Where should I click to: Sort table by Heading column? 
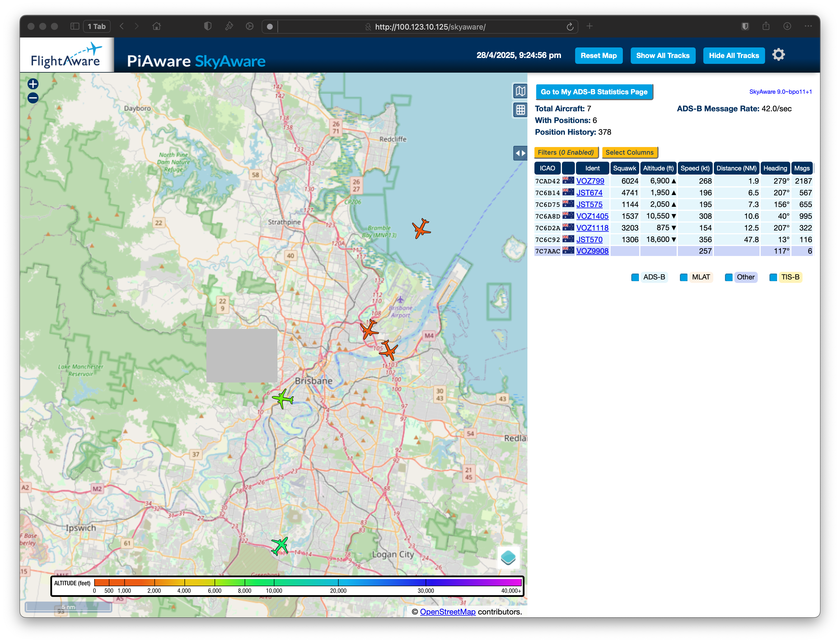(x=775, y=168)
